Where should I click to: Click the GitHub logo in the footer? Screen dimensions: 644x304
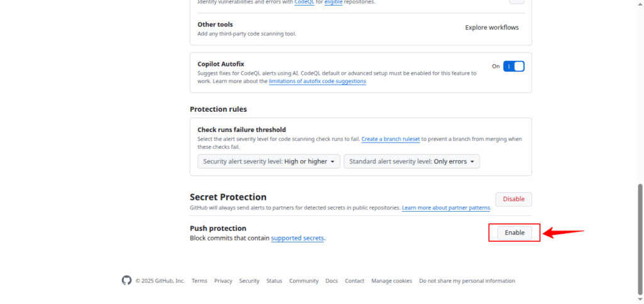point(126,281)
